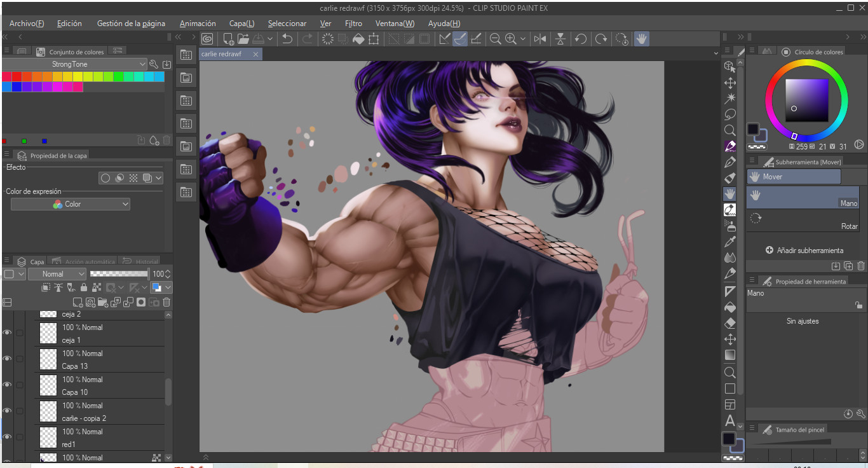
Task: Tick checkbox beside ceja 1 layer
Action: coord(20,333)
